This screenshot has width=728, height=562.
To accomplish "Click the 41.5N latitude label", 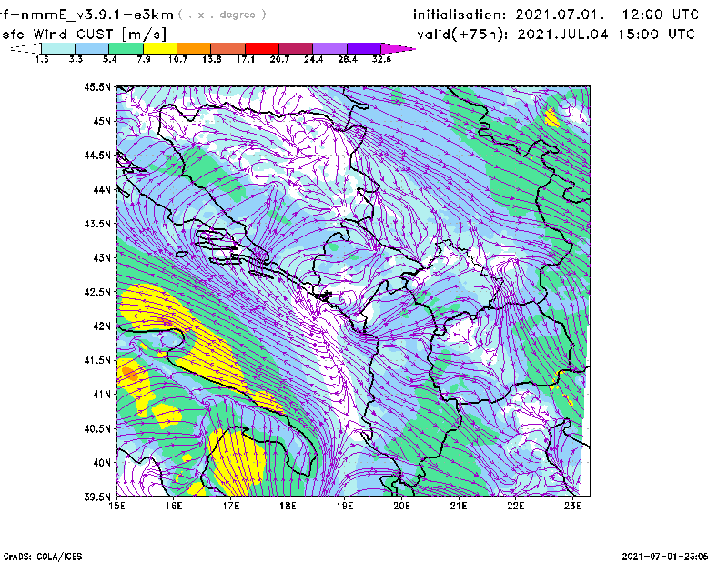I will click(97, 360).
